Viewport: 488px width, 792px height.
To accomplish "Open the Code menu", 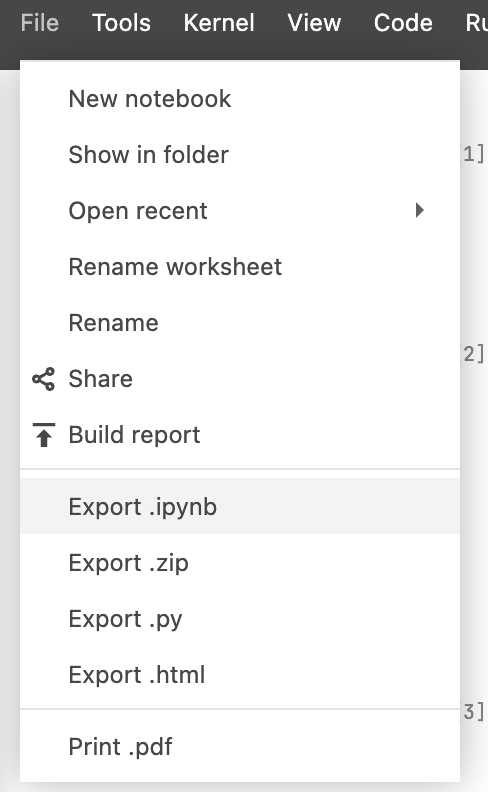I will tap(403, 23).
